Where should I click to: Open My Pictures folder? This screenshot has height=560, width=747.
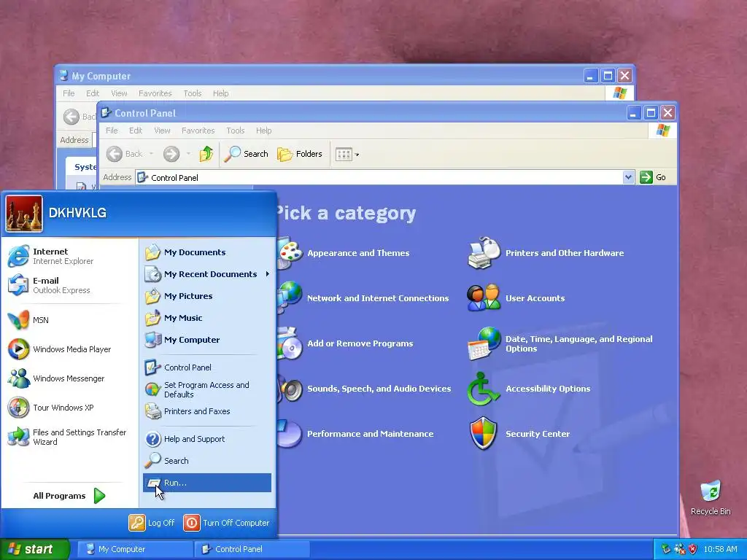(x=206, y=296)
